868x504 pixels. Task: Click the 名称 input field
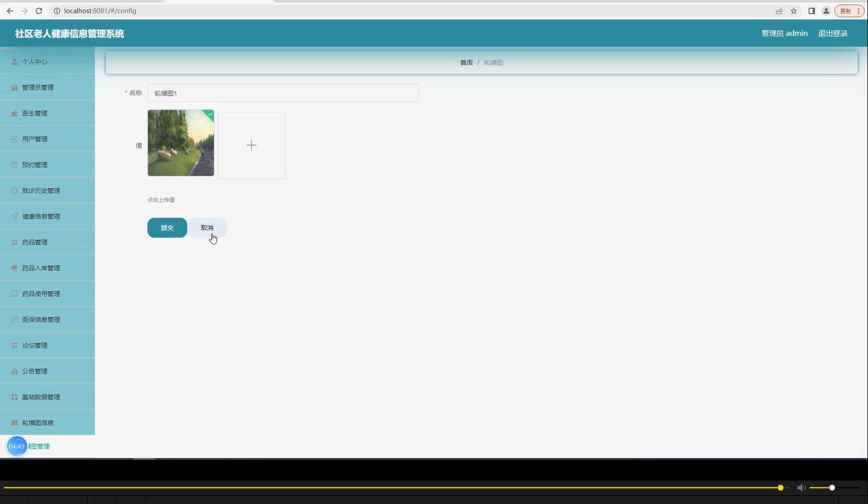(283, 93)
